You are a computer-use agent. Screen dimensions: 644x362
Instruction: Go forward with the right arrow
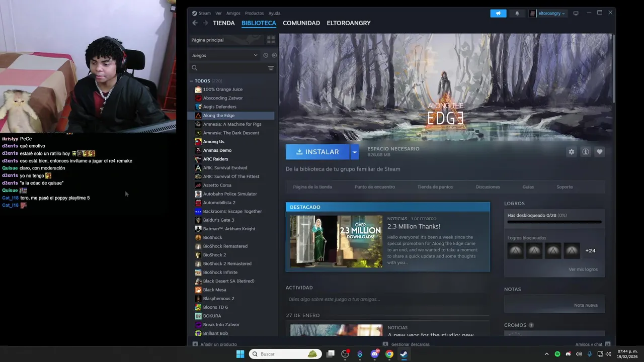pyautogui.click(x=205, y=23)
